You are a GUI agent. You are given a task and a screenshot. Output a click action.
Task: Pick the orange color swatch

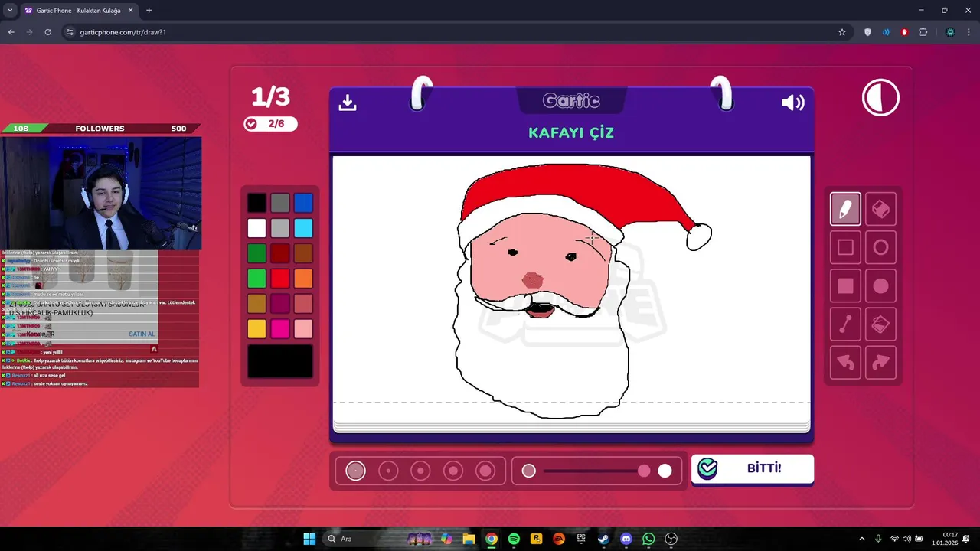(303, 279)
